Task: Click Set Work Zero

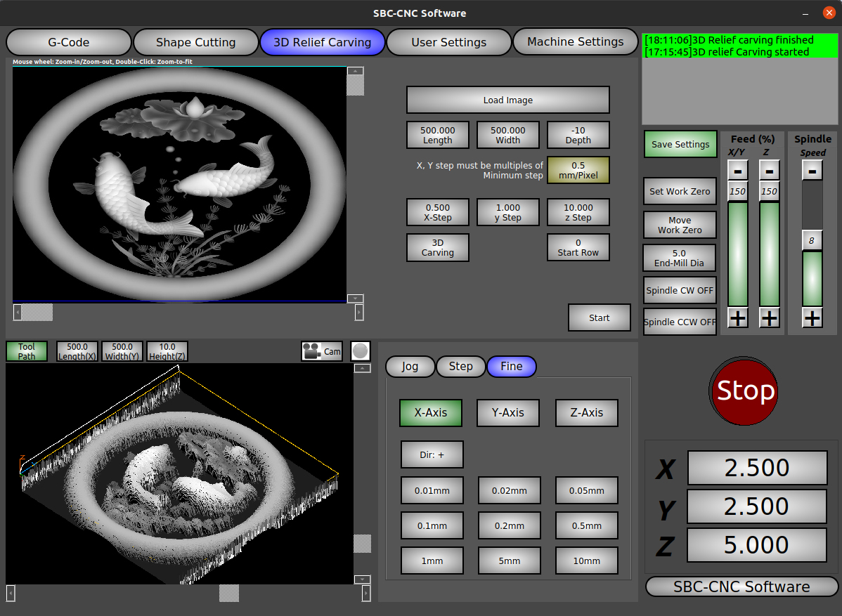Action: [x=680, y=191]
